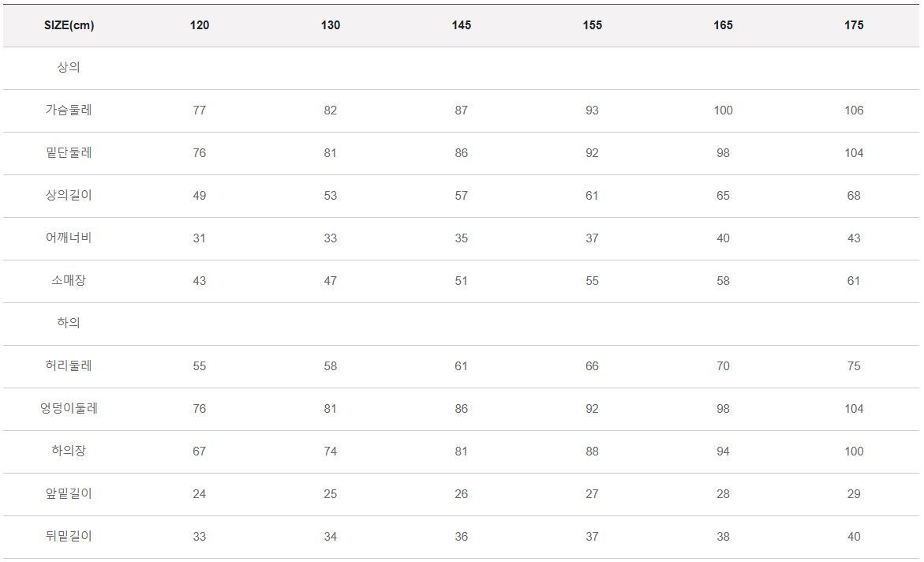Select the 상의길이 row label
Image resolution: width=924 pixels, height=562 pixels.
[69, 196]
